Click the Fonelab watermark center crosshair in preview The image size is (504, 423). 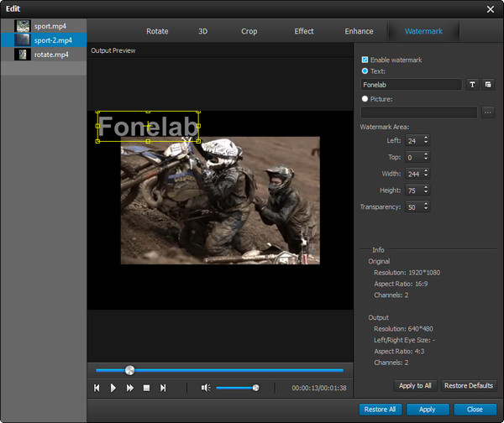(148, 126)
